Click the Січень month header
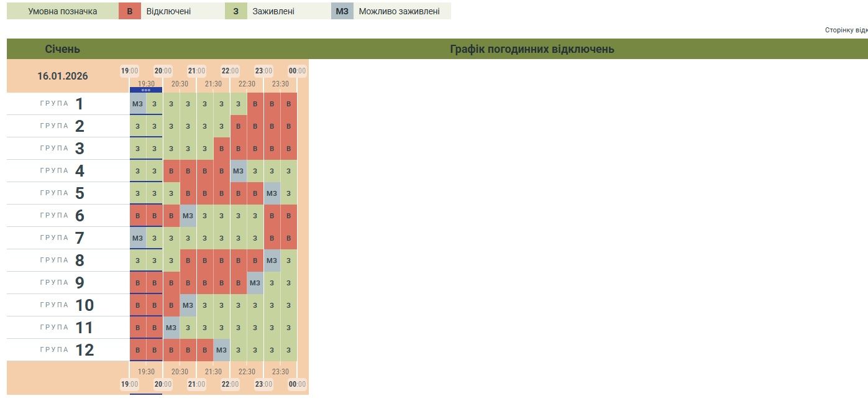 [63, 49]
